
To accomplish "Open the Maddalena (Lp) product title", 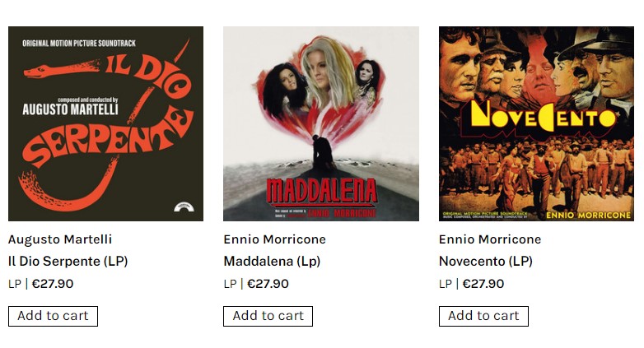I will point(272,261).
